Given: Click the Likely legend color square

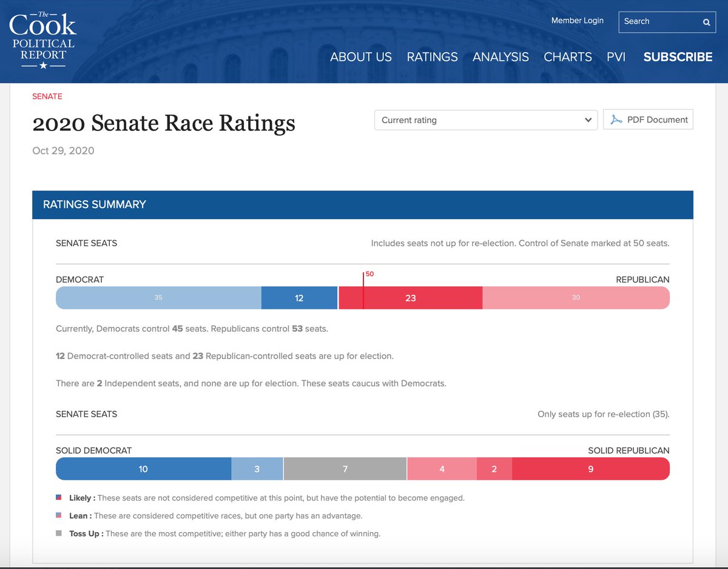Looking at the screenshot, I should click(x=59, y=497).
